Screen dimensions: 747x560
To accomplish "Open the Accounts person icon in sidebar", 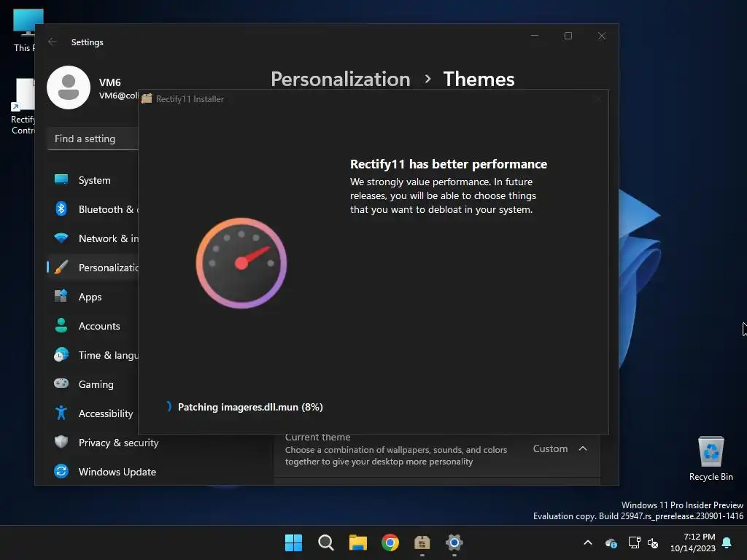I will 61,326.
